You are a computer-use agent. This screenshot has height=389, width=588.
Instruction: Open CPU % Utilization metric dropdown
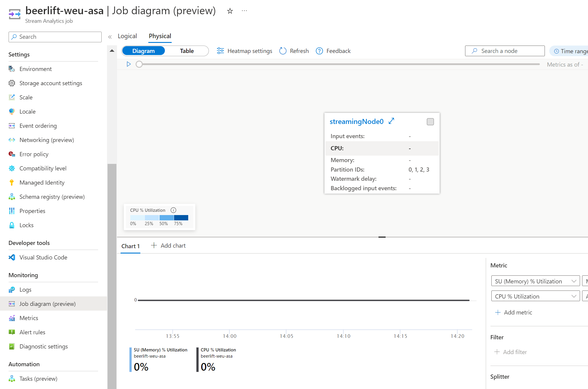pos(535,296)
